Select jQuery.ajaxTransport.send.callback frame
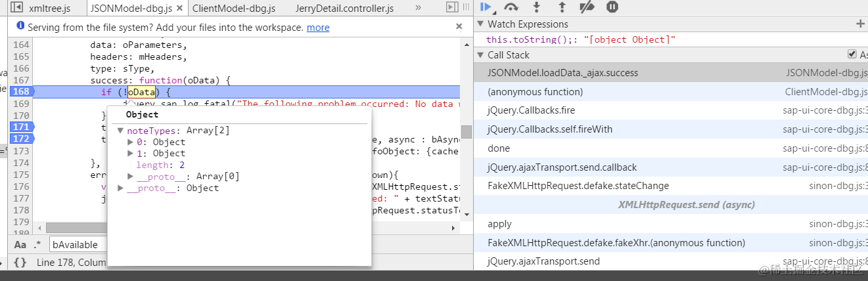This screenshot has width=868, height=281. tap(670, 167)
